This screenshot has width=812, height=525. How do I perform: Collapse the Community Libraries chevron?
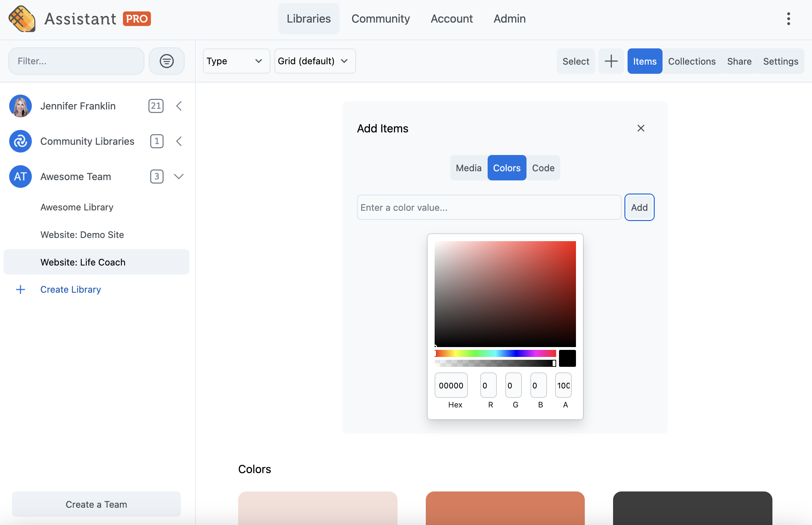tap(178, 141)
